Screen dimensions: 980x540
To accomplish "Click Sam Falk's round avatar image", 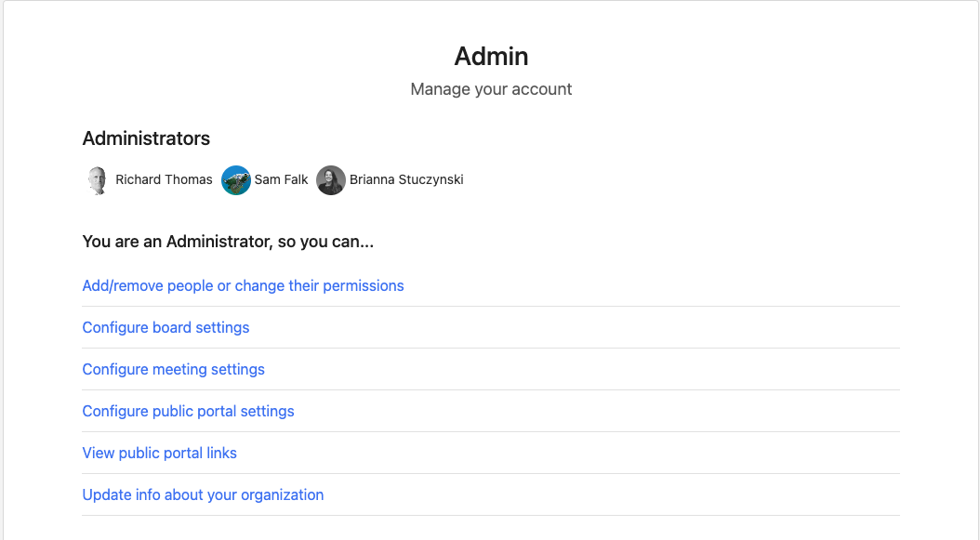I will [236, 180].
